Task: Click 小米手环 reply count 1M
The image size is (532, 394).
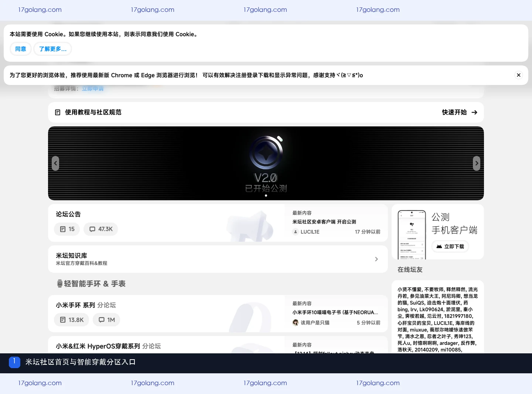Action: [107, 320]
